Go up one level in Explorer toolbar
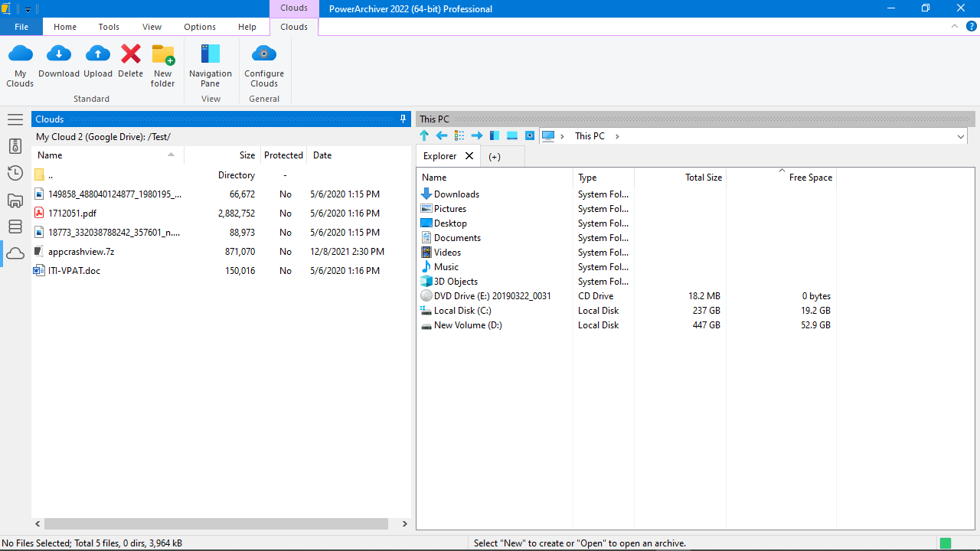980x551 pixels. (x=424, y=135)
